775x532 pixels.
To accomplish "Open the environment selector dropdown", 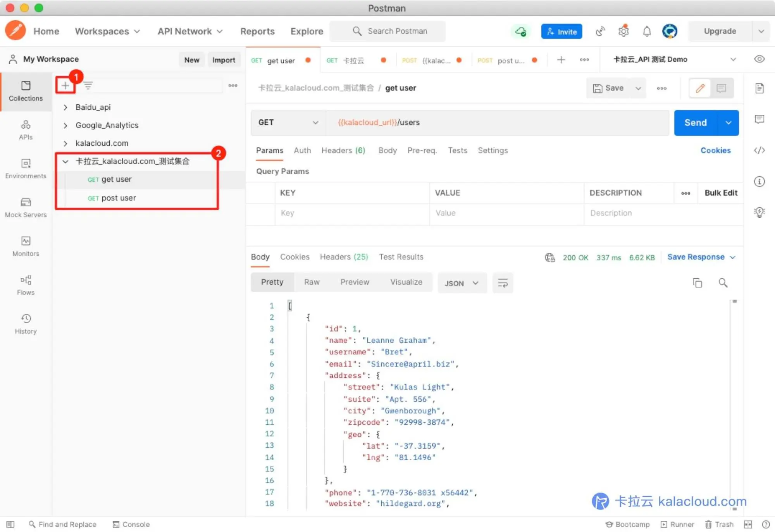I will (674, 59).
